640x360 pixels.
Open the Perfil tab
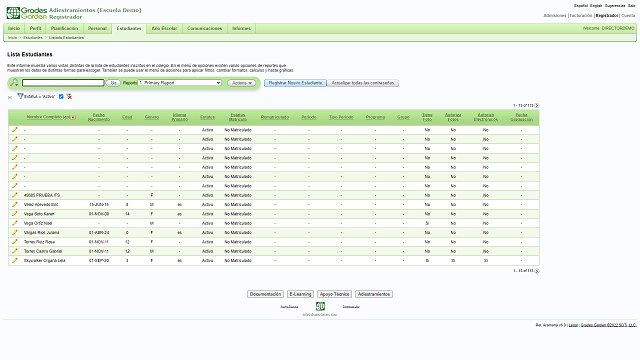(36, 29)
